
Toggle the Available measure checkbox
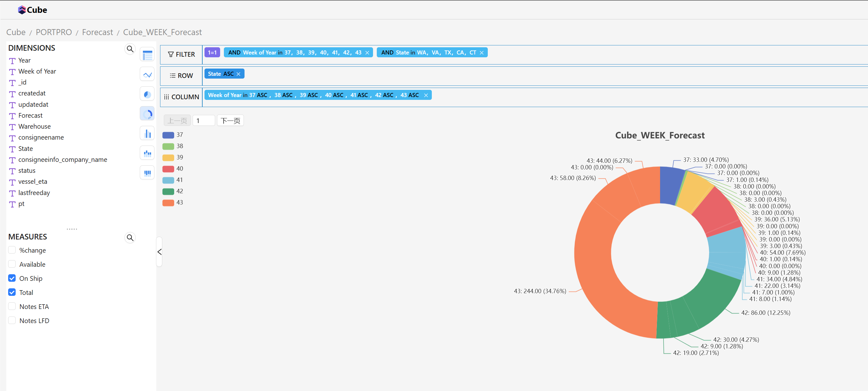click(12, 264)
